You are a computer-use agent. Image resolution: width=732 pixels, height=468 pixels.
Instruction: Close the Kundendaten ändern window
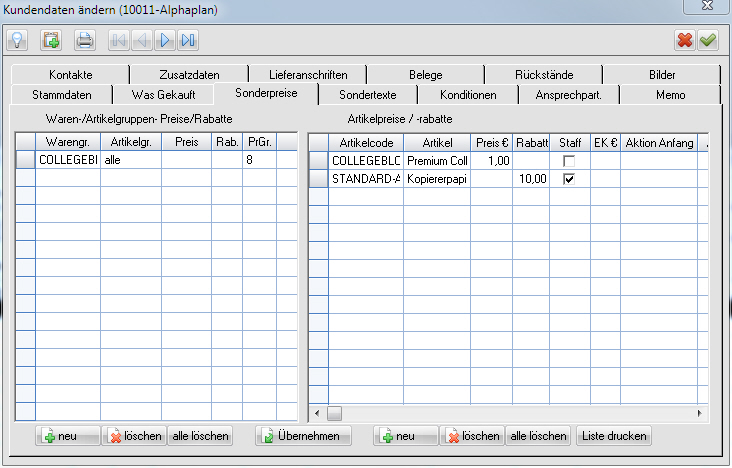pyautogui.click(x=707, y=6)
